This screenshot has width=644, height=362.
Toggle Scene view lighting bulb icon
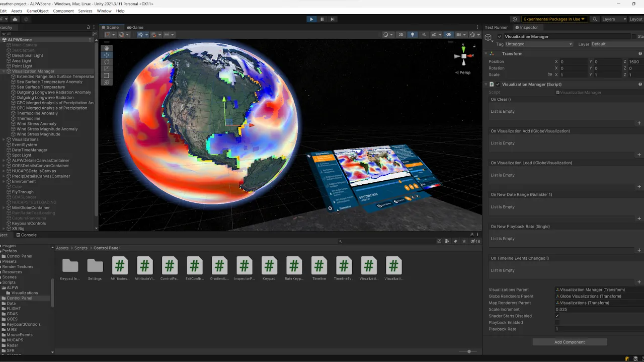[x=413, y=34]
